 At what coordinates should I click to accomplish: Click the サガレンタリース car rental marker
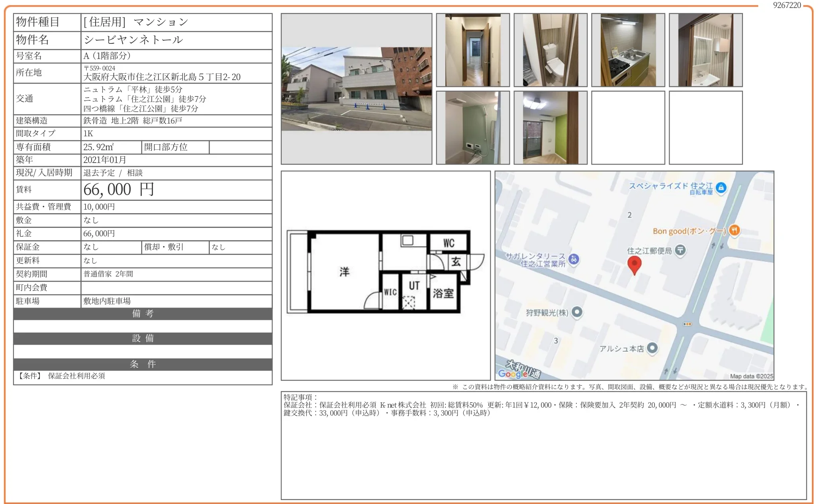[574, 259]
